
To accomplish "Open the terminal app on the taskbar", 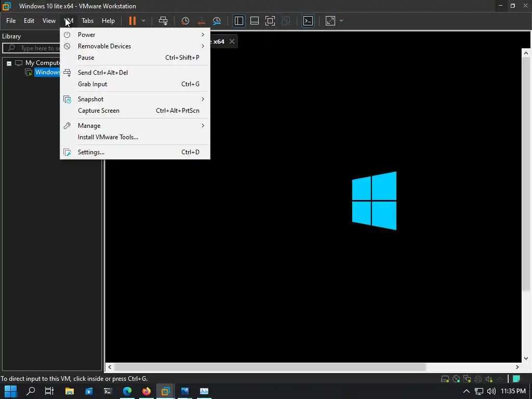I will [108, 391].
